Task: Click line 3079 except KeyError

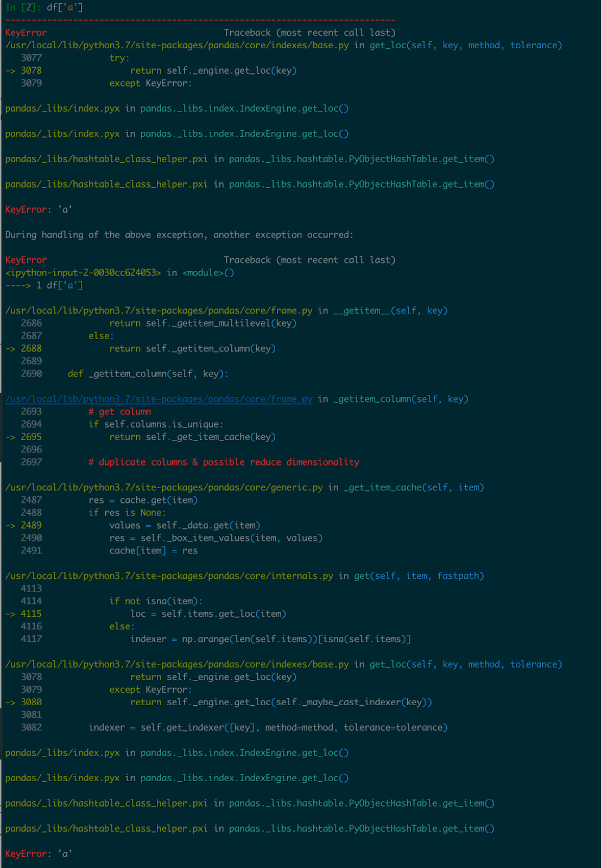Action: [106, 83]
